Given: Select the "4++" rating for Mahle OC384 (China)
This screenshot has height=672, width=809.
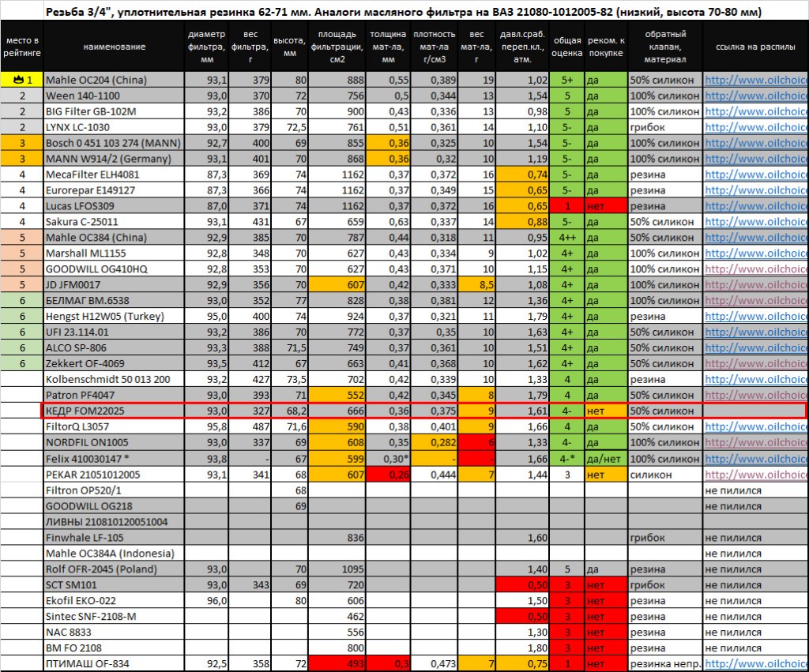Looking at the screenshot, I should pos(567,238).
